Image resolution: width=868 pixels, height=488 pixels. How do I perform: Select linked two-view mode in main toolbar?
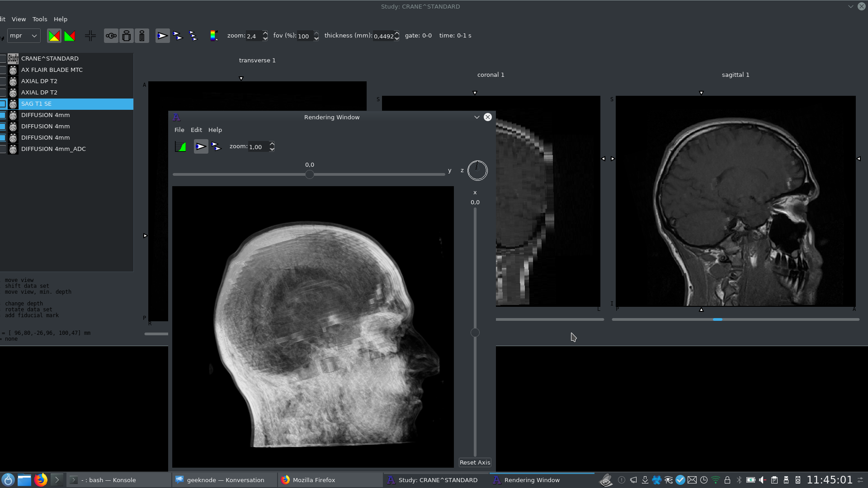[x=178, y=36]
